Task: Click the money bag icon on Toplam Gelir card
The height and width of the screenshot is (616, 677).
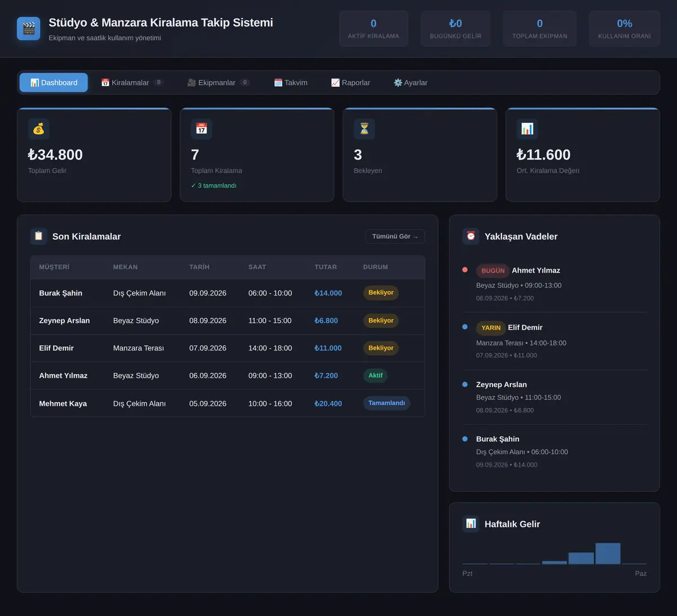Action: pos(38,129)
